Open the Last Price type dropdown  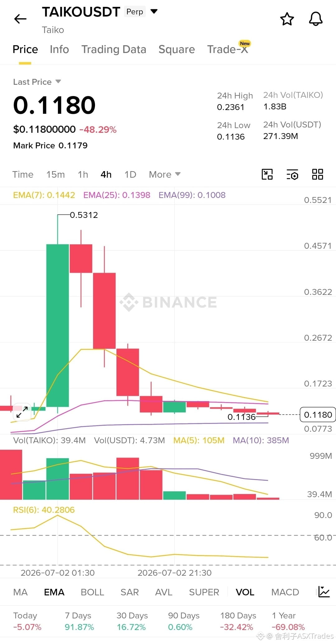[x=58, y=82]
